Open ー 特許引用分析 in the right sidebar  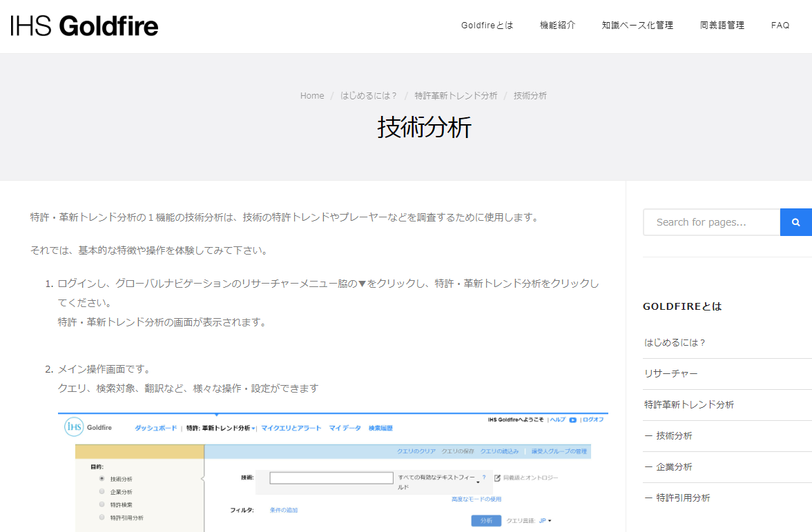(x=677, y=498)
